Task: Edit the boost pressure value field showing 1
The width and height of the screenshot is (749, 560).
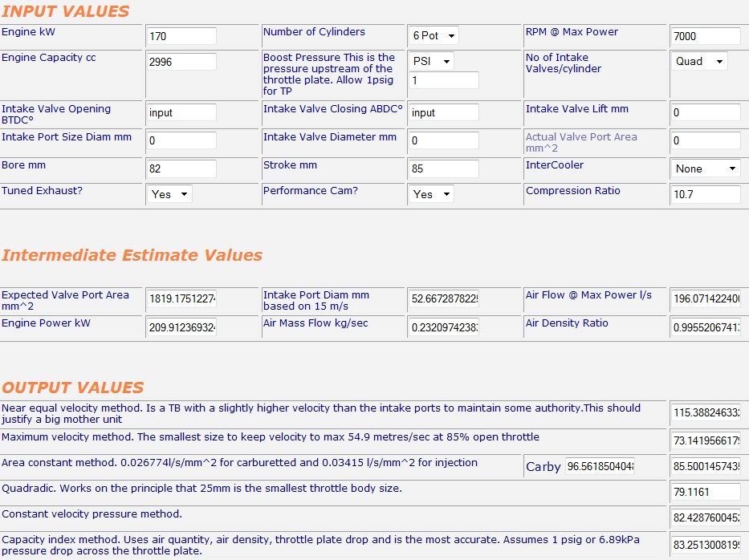Action: click(444, 80)
